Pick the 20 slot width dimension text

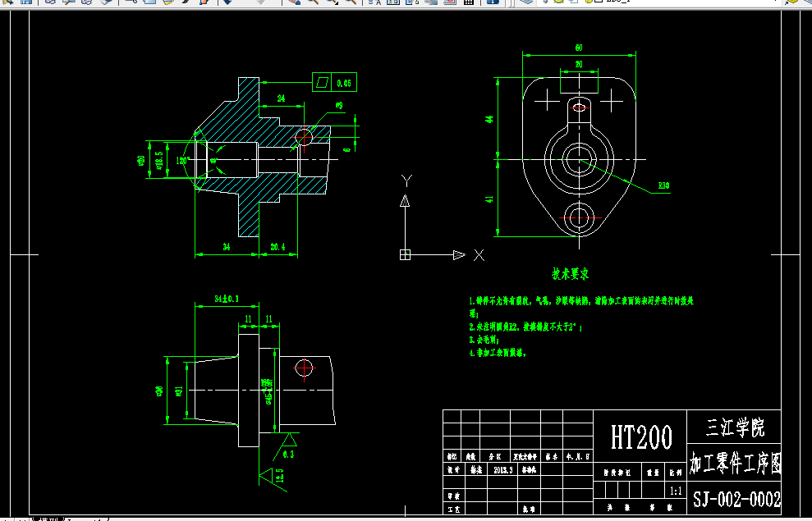[579, 64]
